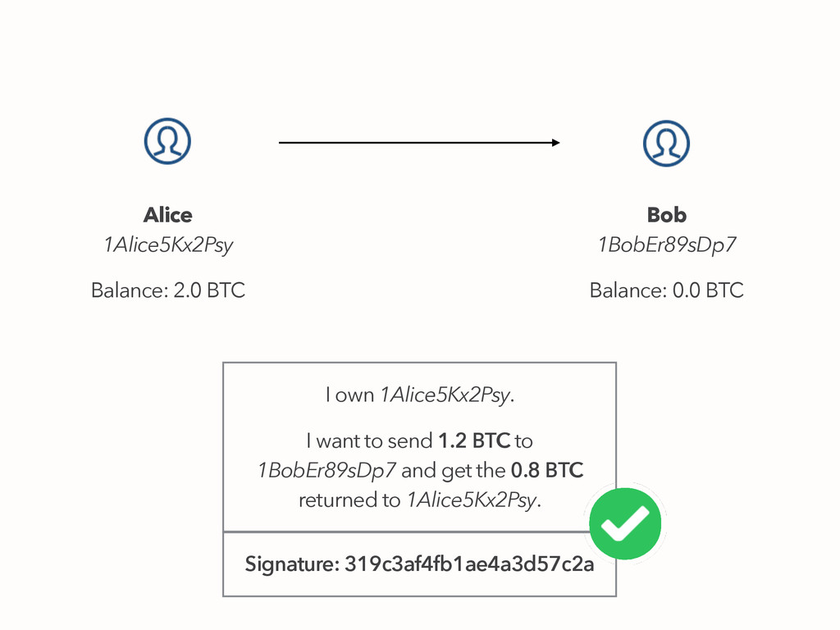Select the bold name label Alice

[167, 215]
